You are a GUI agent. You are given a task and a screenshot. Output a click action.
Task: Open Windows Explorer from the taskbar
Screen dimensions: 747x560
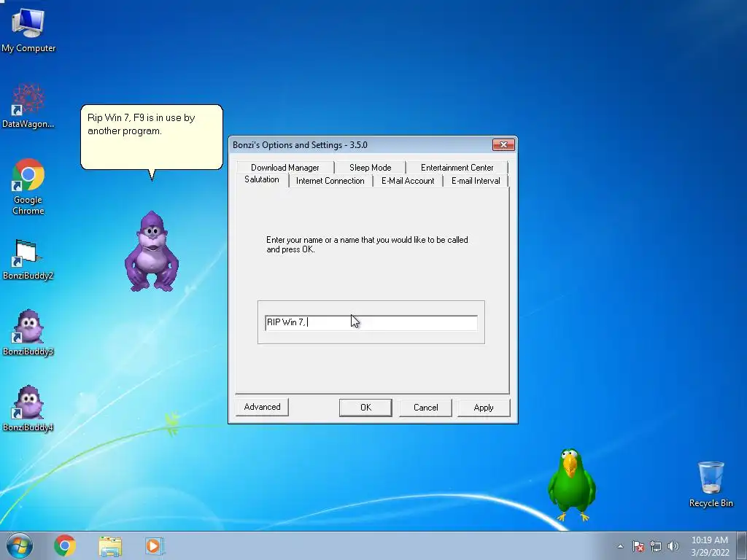(x=110, y=545)
